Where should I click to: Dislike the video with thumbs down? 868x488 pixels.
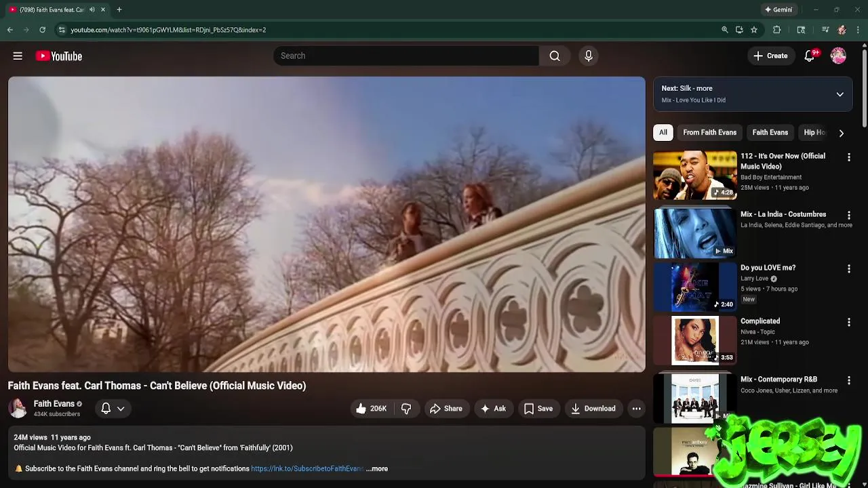tap(406, 409)
